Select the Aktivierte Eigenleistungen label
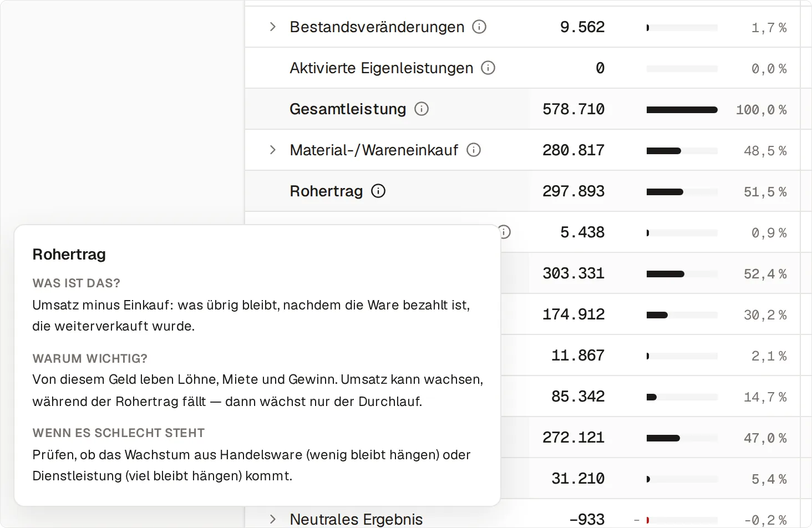 tap(382, 68)
